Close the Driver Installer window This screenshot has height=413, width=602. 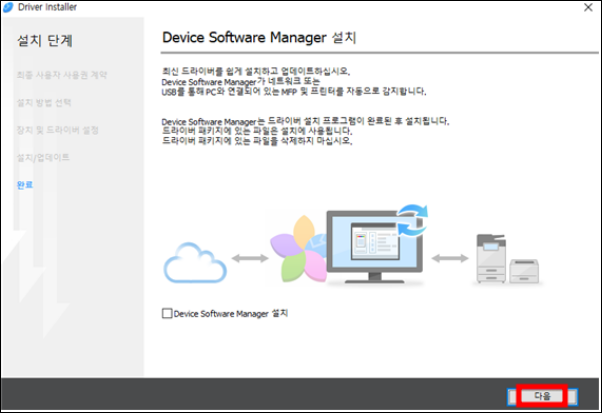[x=588, y=7]
